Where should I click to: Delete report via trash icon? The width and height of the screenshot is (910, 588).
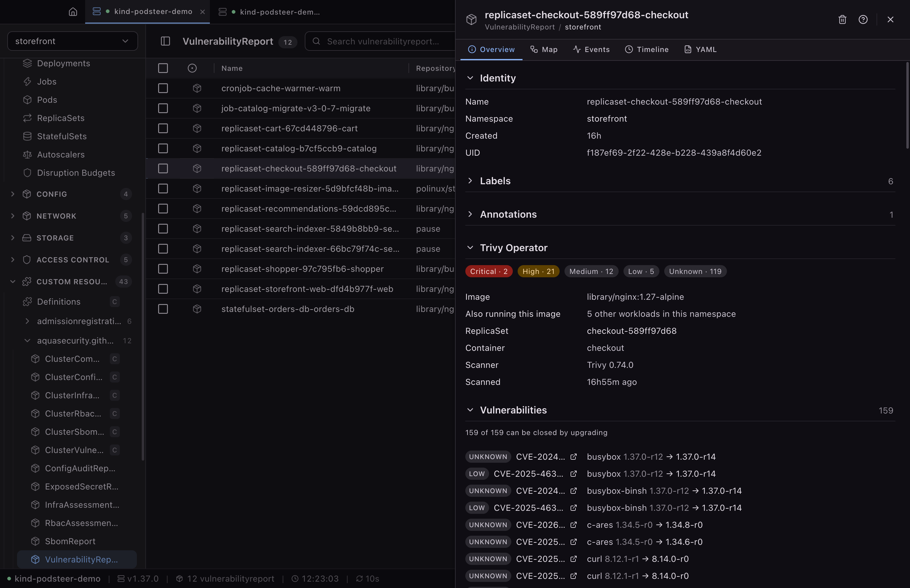tap(842, 19)
